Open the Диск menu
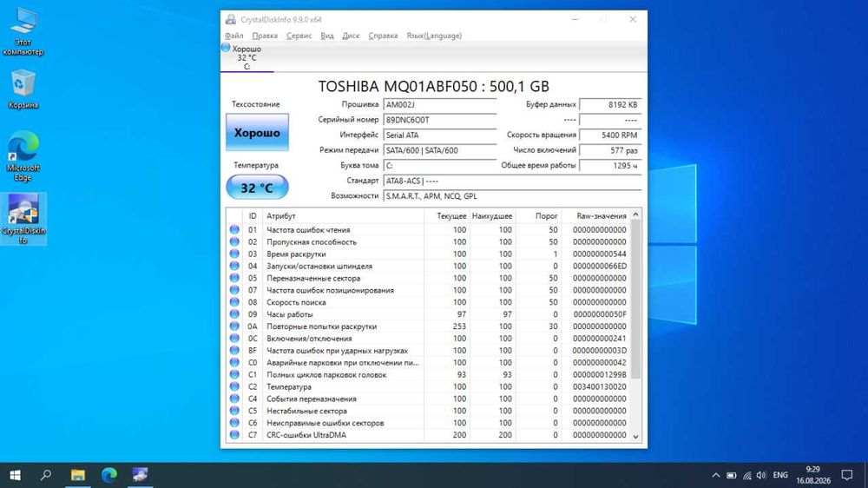 coord(351,36)
